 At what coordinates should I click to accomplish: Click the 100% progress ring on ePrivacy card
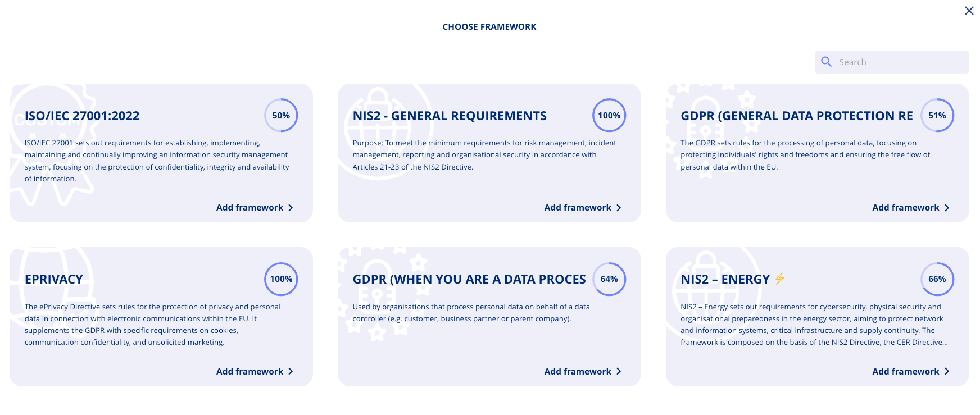(x=281, y=279)
